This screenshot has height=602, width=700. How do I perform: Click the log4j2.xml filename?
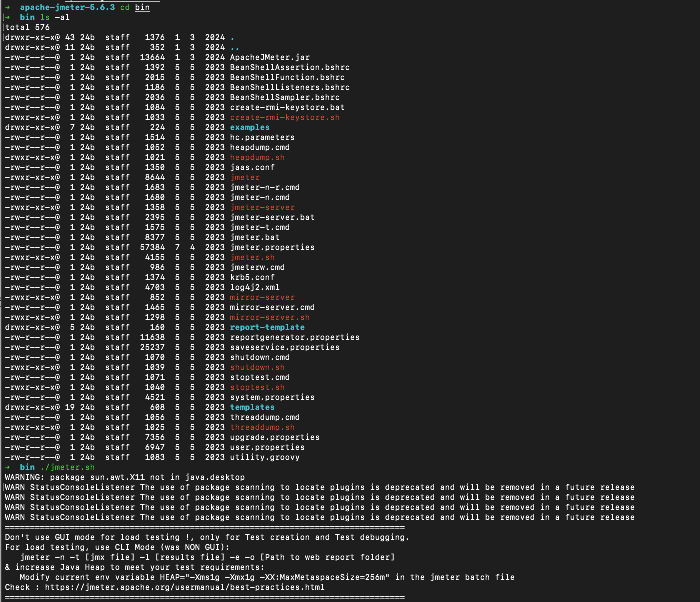(x=255, y=287)
